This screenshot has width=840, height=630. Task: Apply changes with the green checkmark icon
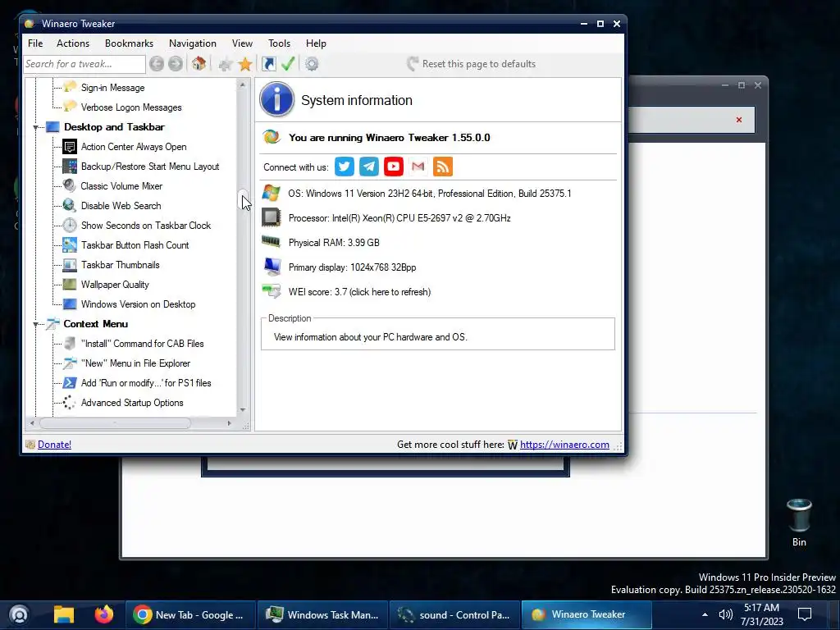288,64
